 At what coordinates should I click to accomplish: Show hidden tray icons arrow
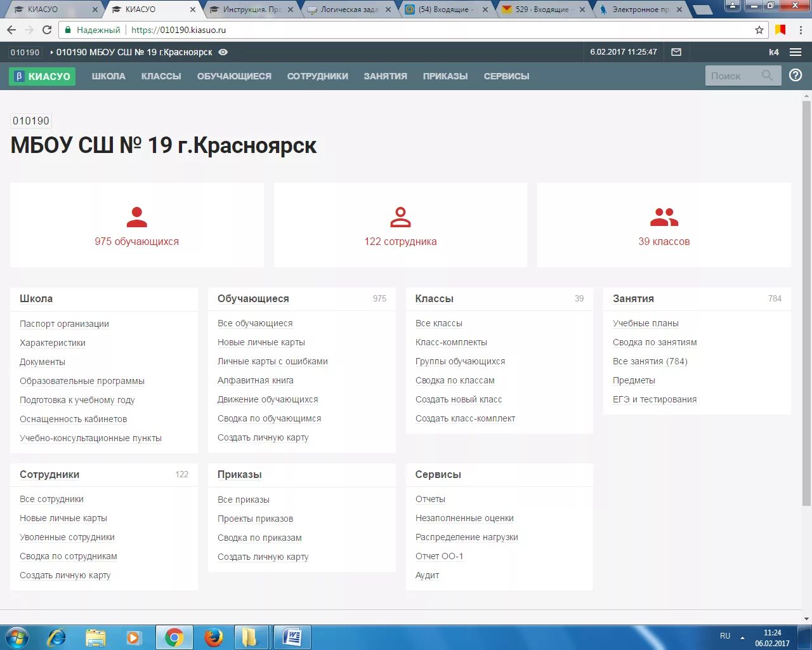pyautogui.click(x=742, y=637)
